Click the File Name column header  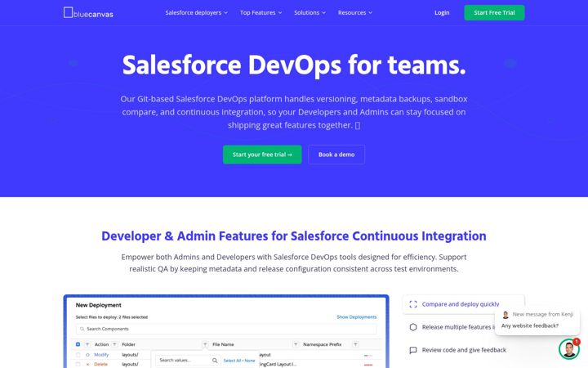click(x=223, y=344)
